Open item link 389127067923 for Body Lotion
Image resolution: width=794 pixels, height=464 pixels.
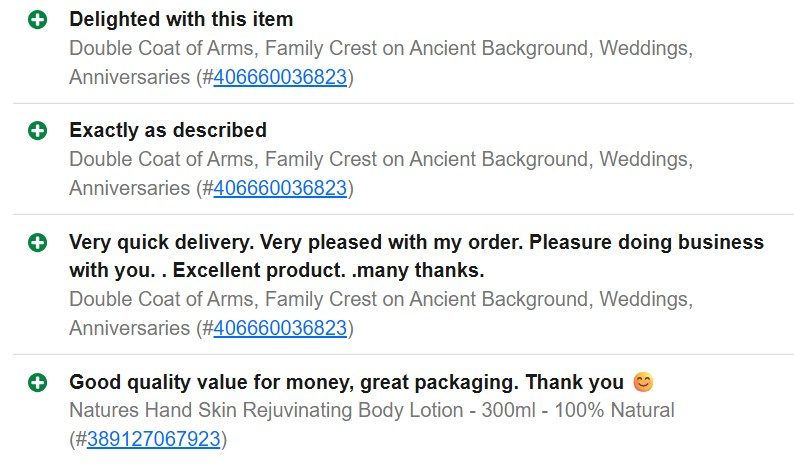point(153,439)
